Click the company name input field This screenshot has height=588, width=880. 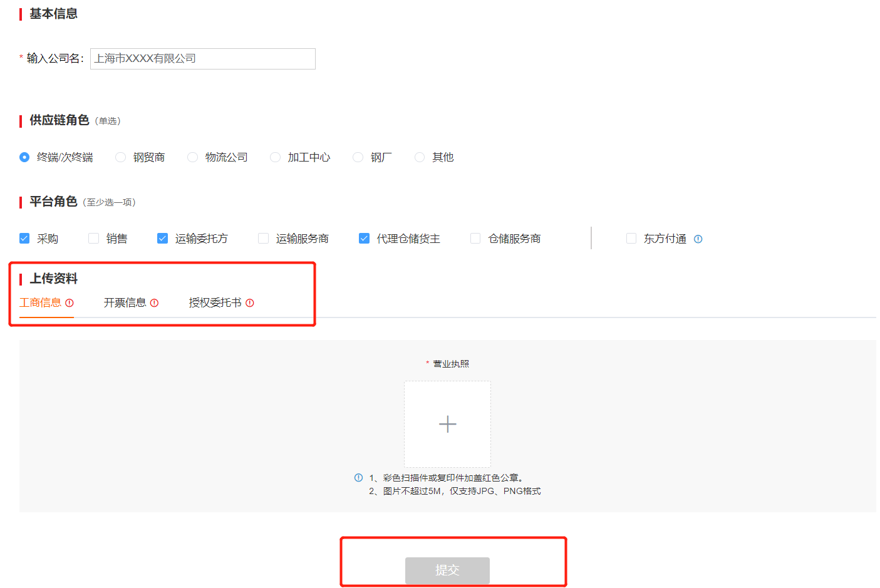pyautogui.click(x=202, y=59)
